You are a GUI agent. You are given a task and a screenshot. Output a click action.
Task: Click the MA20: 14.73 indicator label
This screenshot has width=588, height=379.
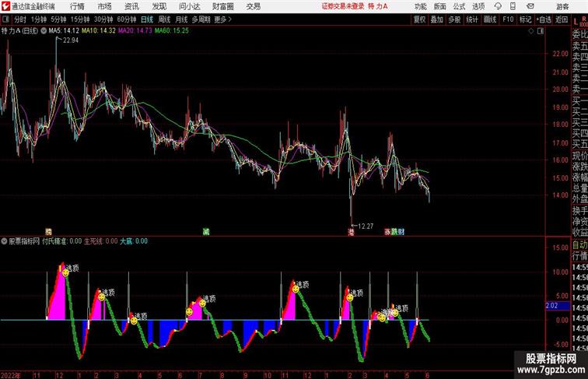click(x=135, y=31)
